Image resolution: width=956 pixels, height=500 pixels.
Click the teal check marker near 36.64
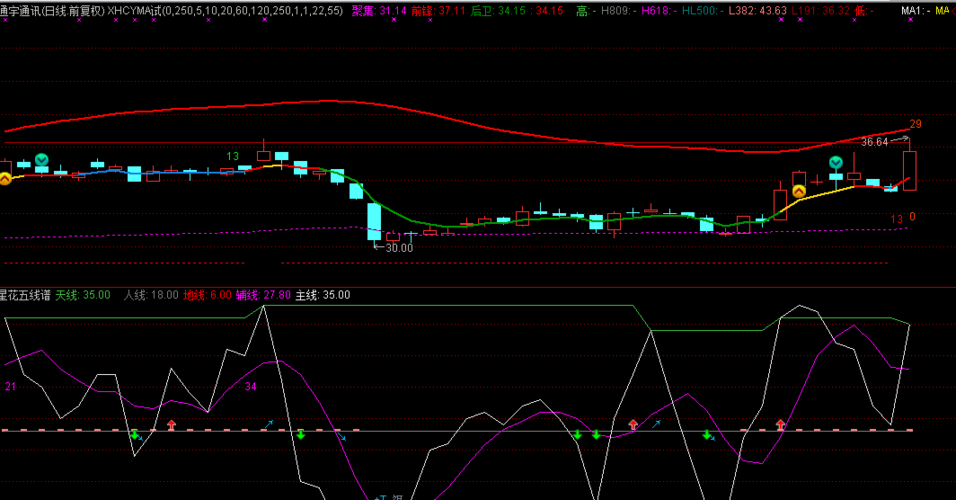point(836,162)
